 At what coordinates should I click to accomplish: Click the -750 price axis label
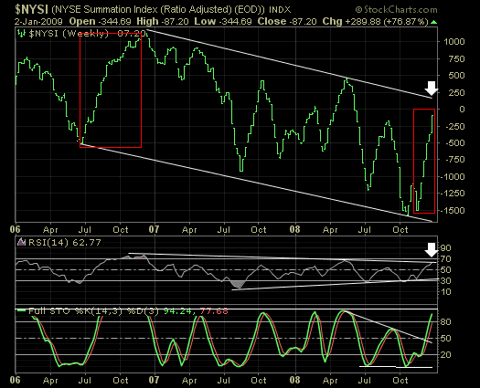[453, 160]
